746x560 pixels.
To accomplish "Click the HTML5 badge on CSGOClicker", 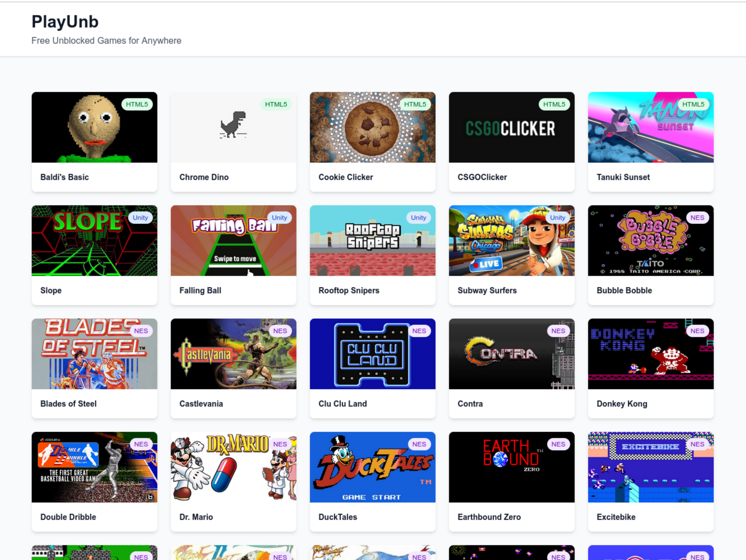I will [554, 105].
